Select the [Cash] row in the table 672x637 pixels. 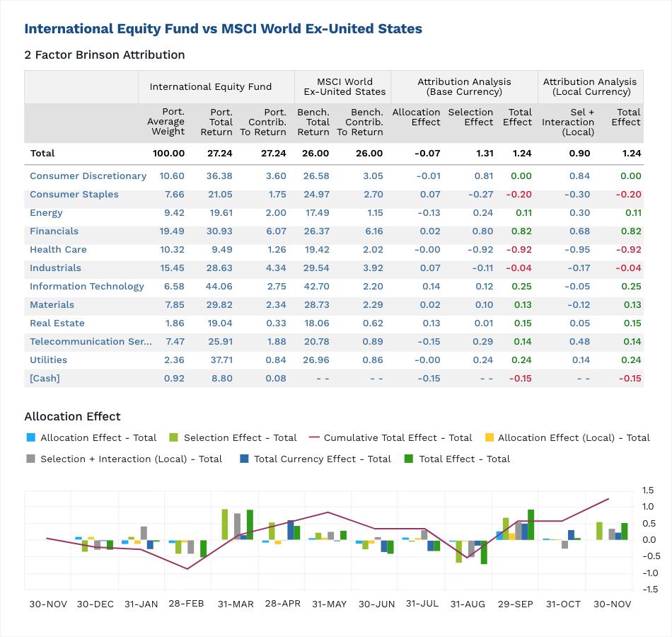pyautogui.click(x=45, y=378)
